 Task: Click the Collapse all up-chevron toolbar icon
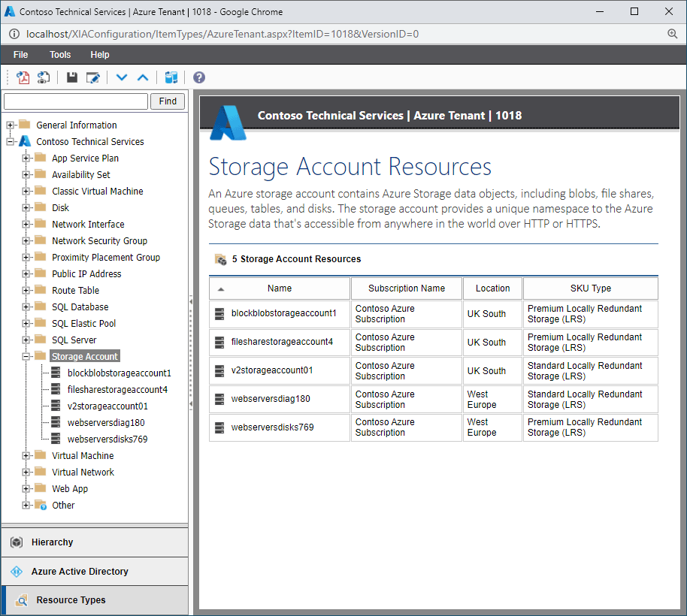pyautogui.click(x=143, y=77)
